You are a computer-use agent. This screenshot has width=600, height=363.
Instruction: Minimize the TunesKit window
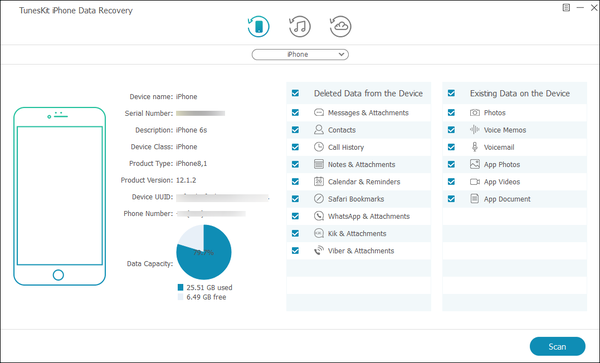[580, 7]
